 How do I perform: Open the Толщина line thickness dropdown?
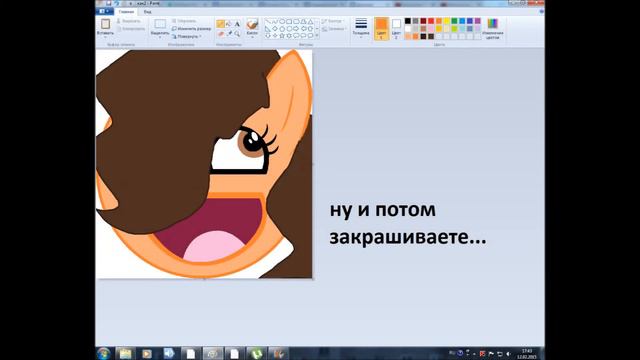(361, 27)
